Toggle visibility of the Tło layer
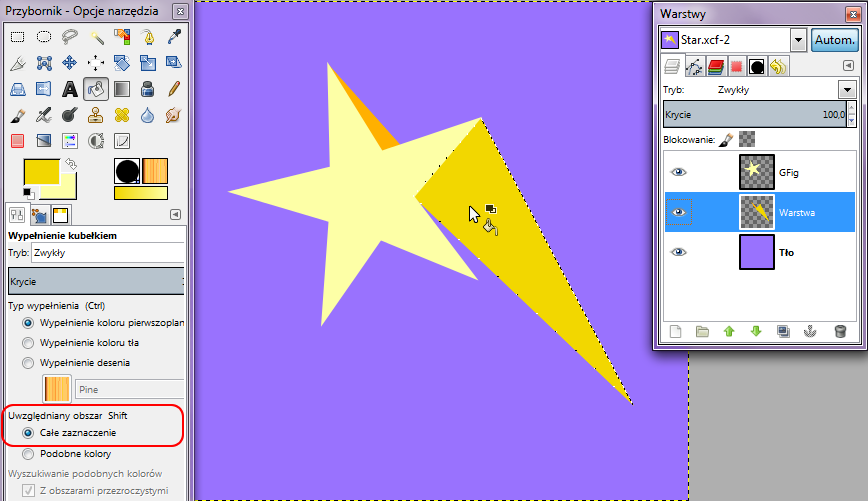Viewport: 868px width, 501px height. pos(679,252)
